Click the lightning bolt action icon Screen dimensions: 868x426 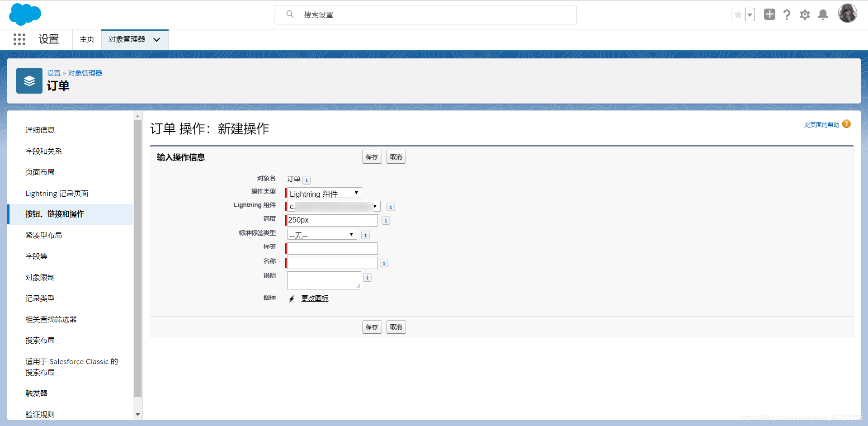[292, 298]
